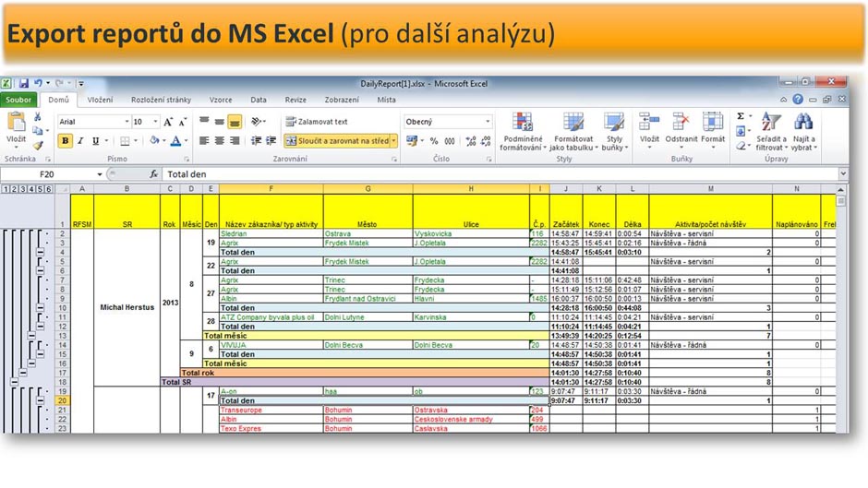Toggle Italic formatting
868x488 pixels.
click(x=81, y=141)
